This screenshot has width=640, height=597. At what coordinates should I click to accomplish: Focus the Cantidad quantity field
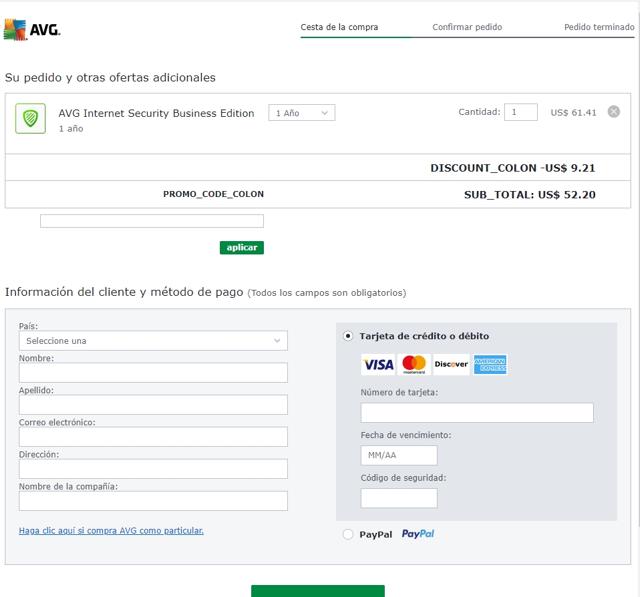[x=521, y=112]
